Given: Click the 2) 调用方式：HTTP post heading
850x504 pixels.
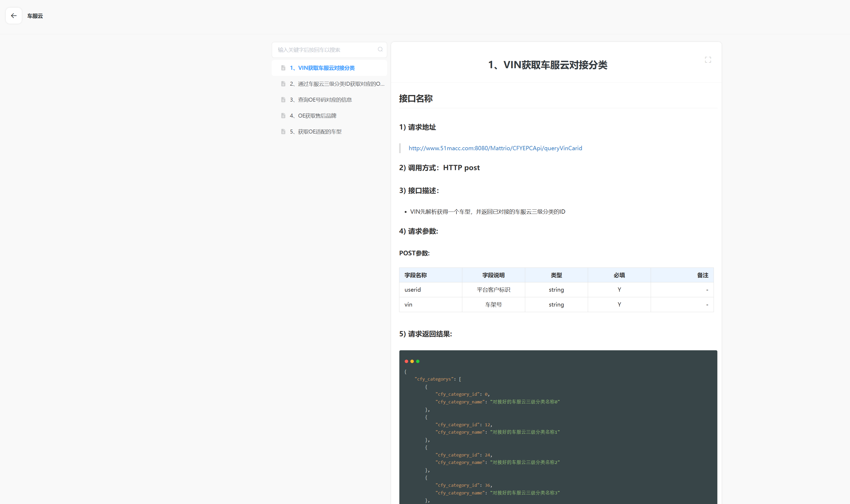Looking at the screenshot, I should tap(439, 168).
